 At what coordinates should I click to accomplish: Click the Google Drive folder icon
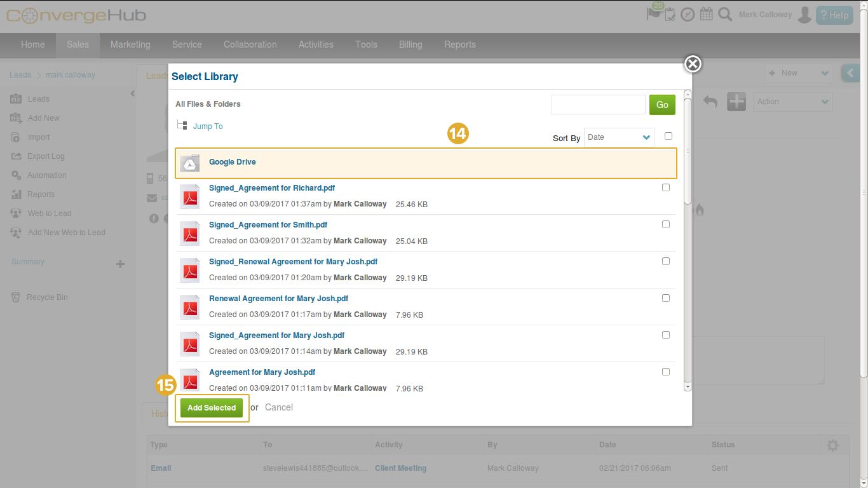pyautogui.click(x=189, y=163)
